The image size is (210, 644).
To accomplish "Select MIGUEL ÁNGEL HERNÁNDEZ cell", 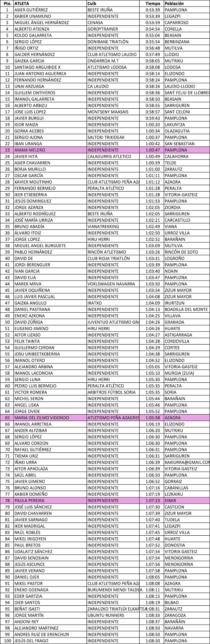I will 41,23.
